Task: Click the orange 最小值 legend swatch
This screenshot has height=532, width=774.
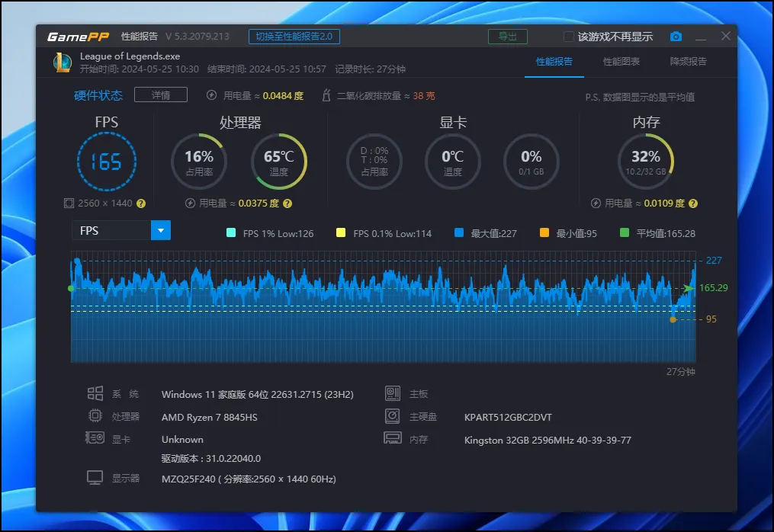Action: pyautogui.click(x=544, y=233)
